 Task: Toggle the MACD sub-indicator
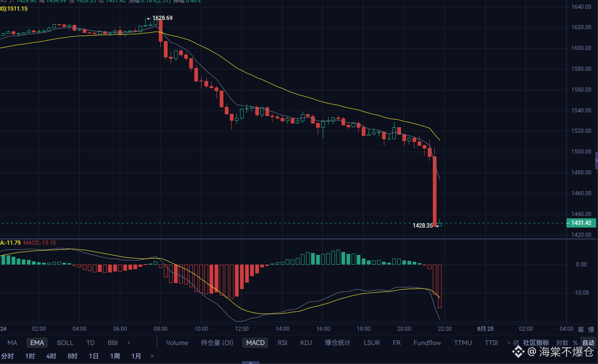pos(255,343)
